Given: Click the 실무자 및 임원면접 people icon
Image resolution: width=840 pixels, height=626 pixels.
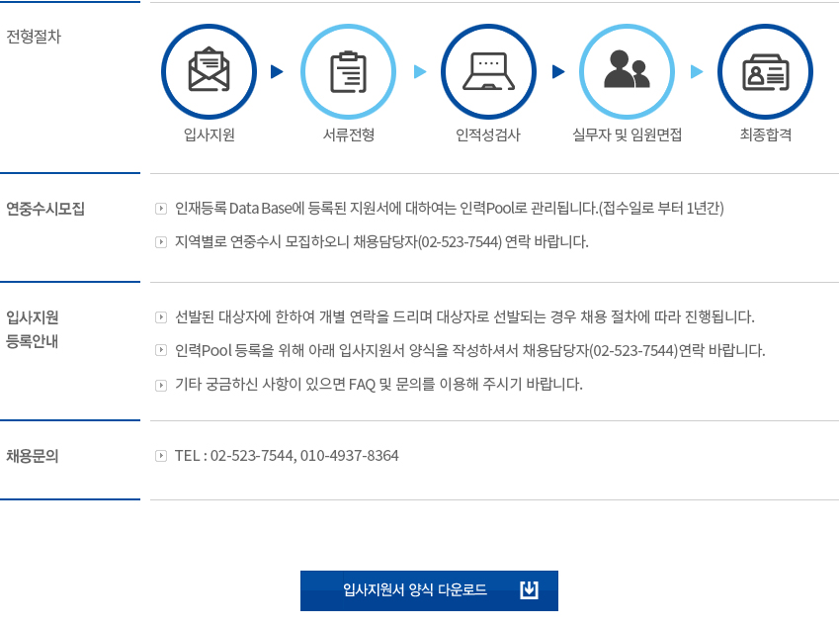Looking at the screenshot, I should click(627, 71).
